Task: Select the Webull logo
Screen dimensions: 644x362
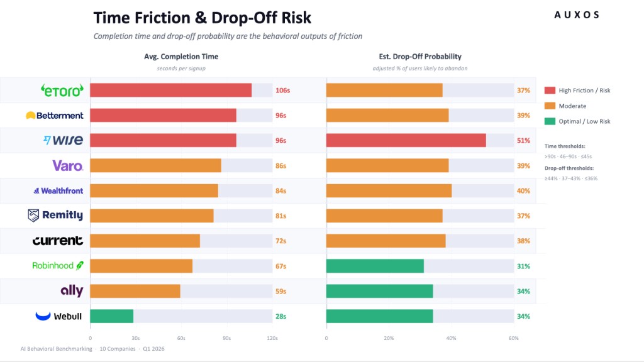Action: pos(58,316)
